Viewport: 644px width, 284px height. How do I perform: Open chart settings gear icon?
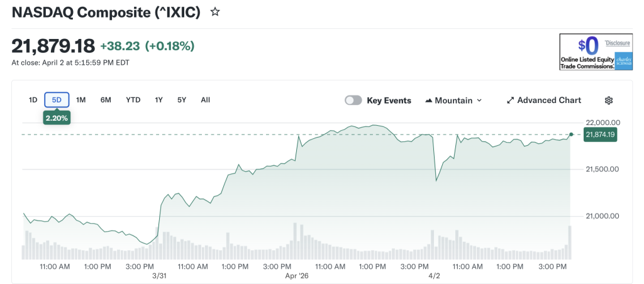(608, 101)
